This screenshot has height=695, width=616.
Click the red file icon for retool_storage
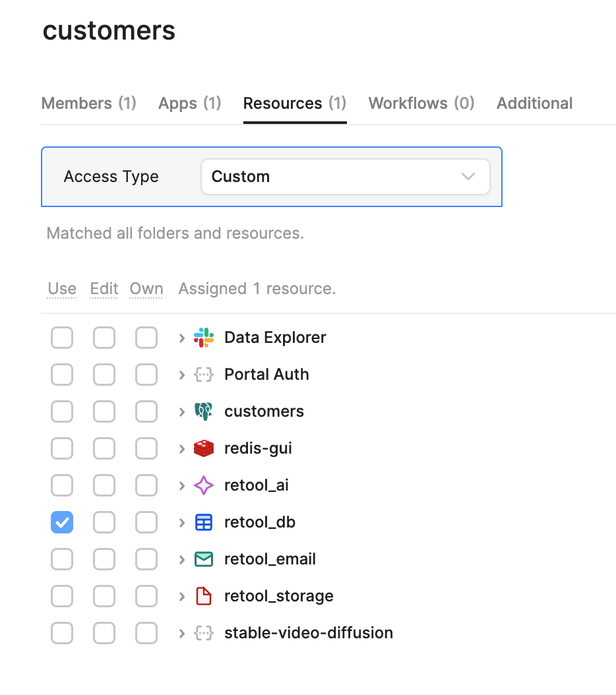[204, 596]
